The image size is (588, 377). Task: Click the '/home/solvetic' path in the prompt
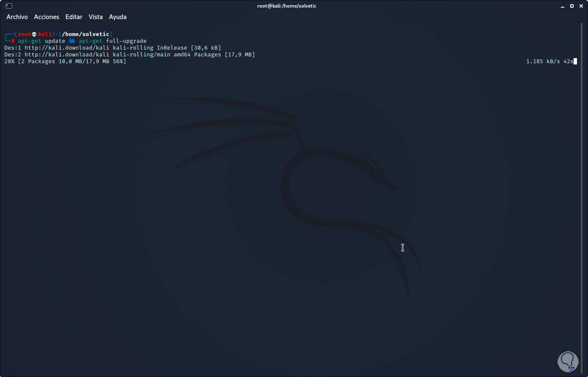(86, 34)
